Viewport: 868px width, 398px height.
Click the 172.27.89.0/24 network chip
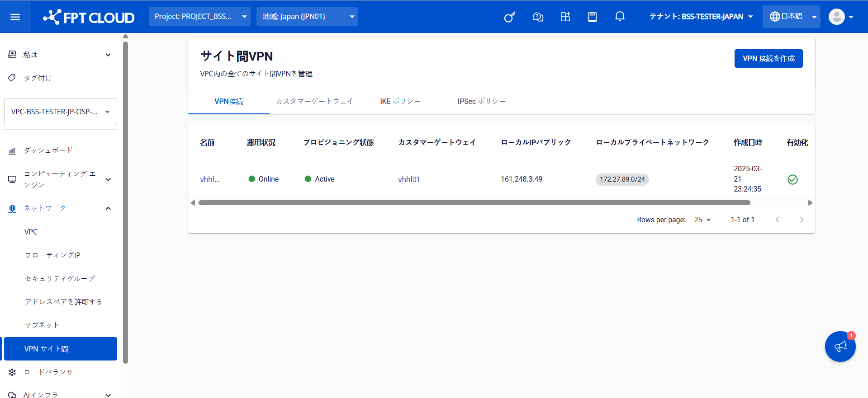point(622,179)
